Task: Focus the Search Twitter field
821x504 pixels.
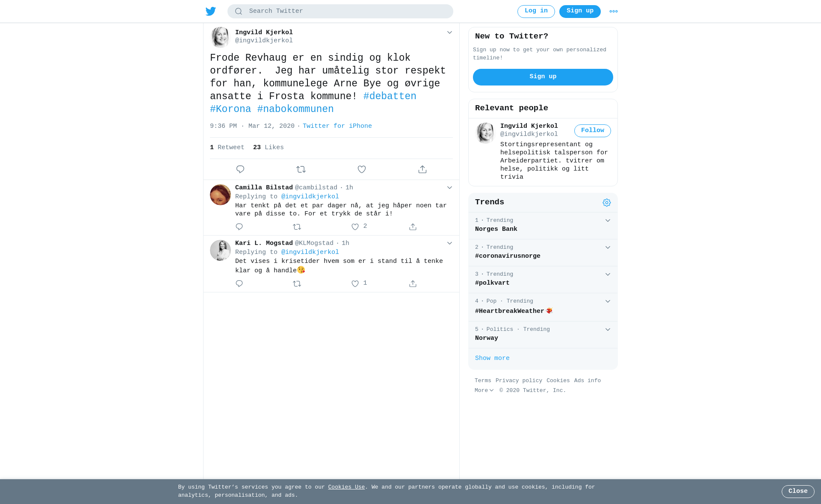Action: pyautogui.click(x=340, y=12)
